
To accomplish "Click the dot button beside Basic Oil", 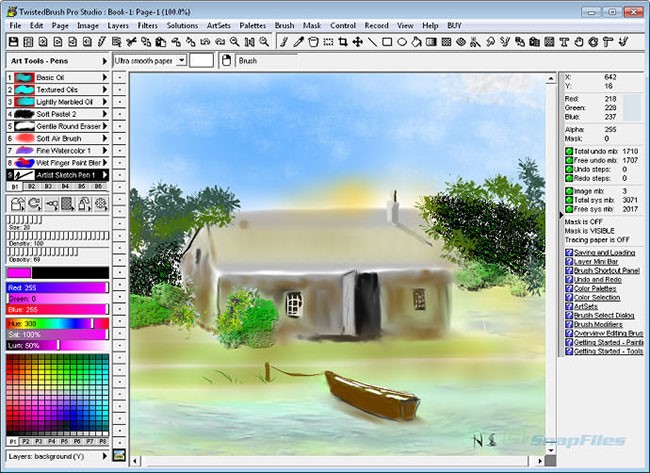I will tap(119, 77).
